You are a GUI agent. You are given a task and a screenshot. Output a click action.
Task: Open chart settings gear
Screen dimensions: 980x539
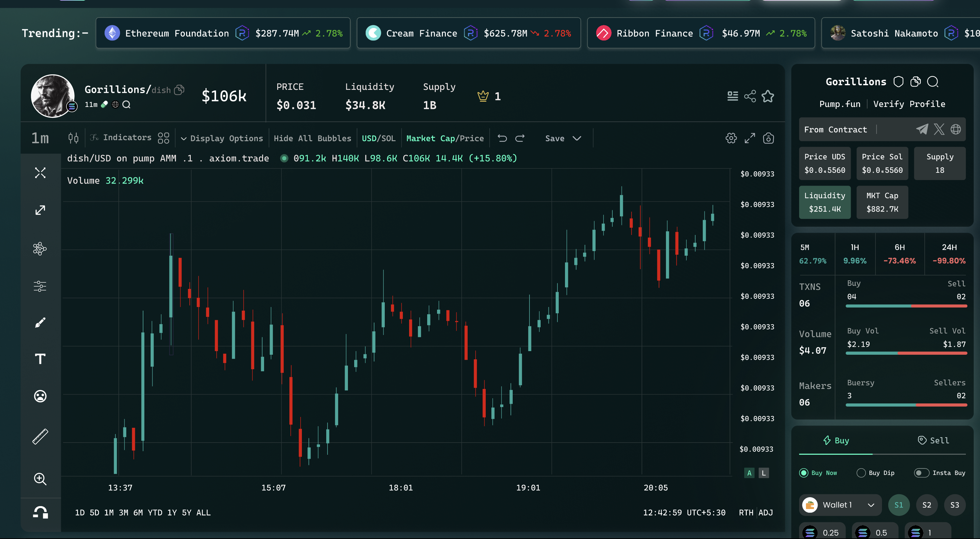(731, 138)
